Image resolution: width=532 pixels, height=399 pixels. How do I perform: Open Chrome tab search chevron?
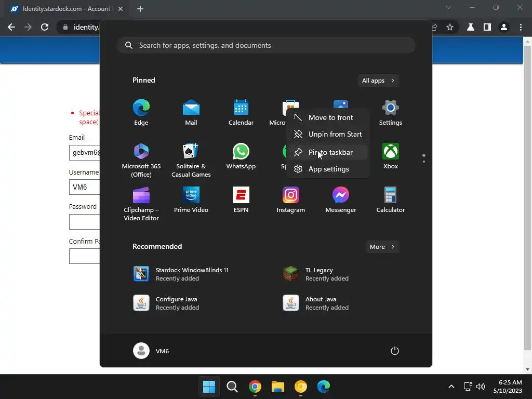coord(448,7)
